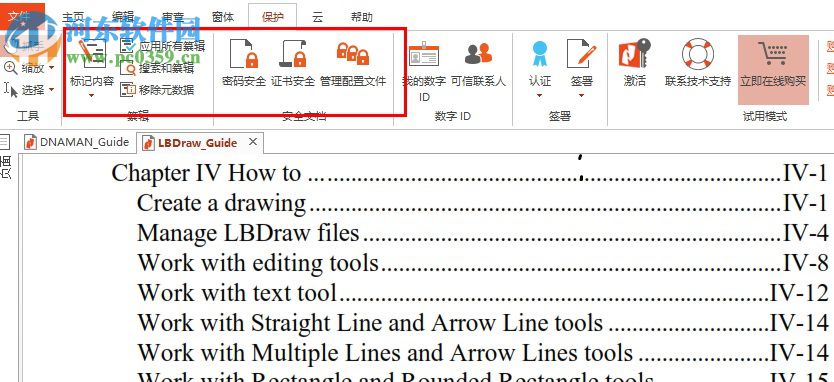Open the 标记内容 redaction tool
The width and height of the screenshot is (834, 382).
pyautogui.click(x=91, y=62)
